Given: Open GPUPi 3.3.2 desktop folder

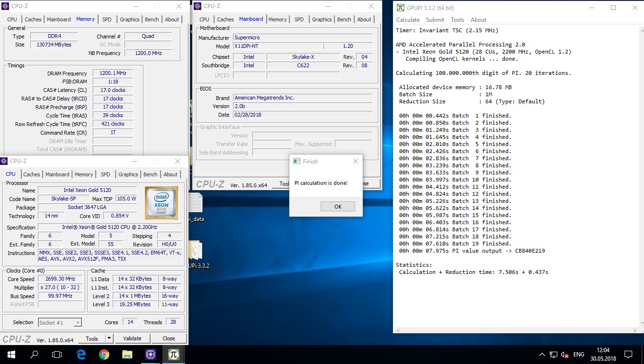Looking at the screenshot, I should click(196, 255).
